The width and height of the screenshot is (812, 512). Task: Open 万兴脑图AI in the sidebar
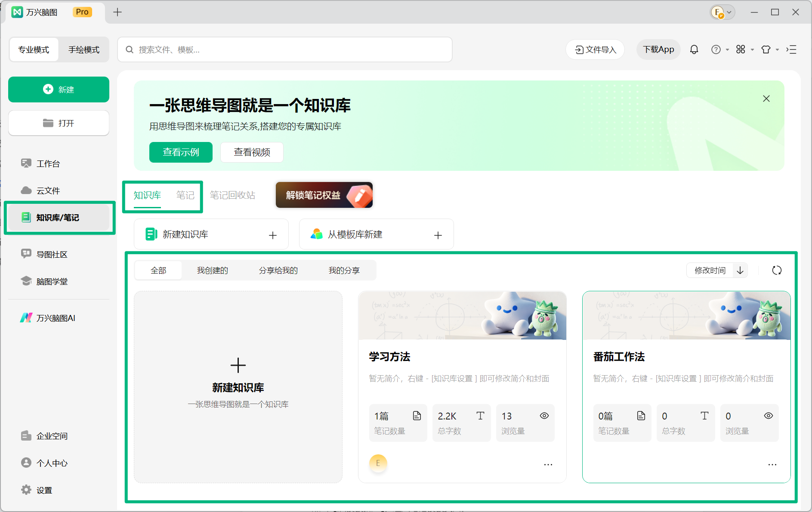59,318
